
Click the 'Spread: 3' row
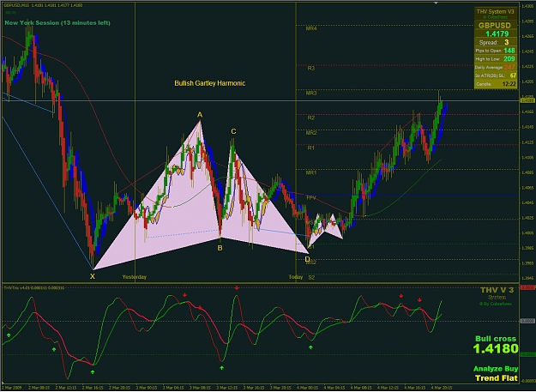coord(496,42)
